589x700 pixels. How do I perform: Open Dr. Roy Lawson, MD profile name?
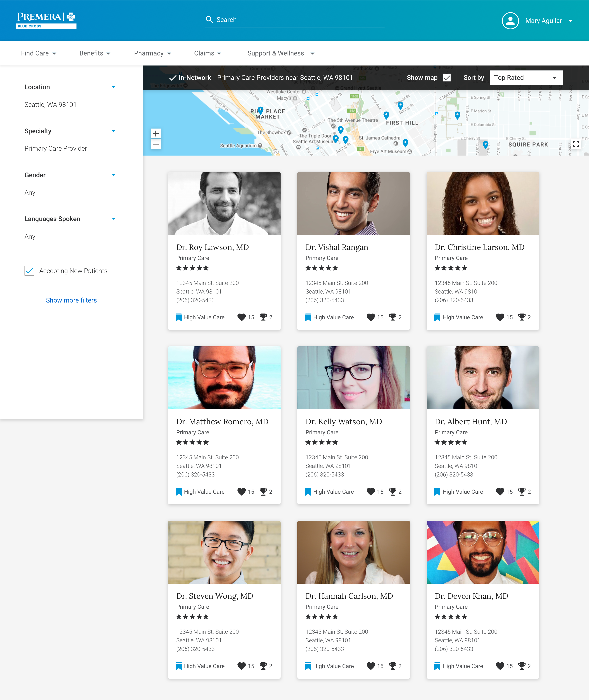pos(212,247)
